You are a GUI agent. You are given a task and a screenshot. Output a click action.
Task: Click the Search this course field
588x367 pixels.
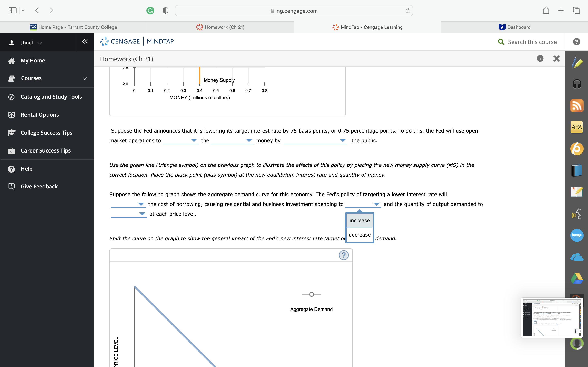point(532,42)
